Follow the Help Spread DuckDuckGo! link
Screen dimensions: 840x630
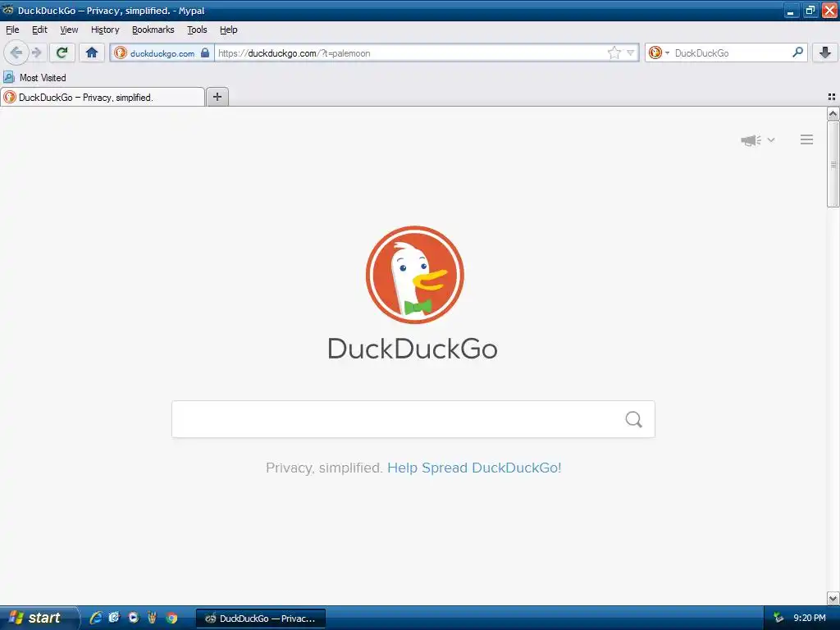click(474, 468)
